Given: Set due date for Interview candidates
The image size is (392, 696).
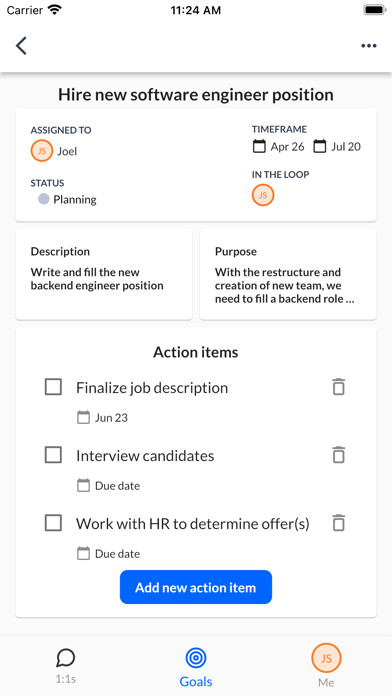Looking at the screenshot, I should 108,486.
